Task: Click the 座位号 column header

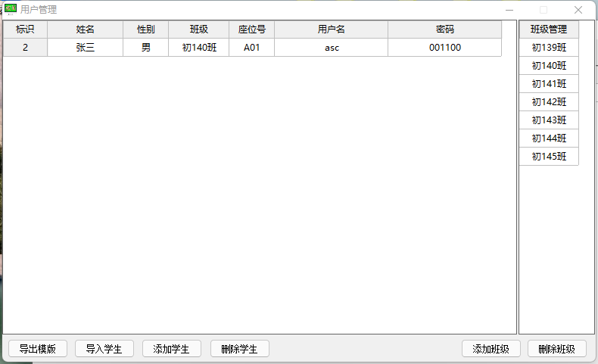Action: [252, 30]
